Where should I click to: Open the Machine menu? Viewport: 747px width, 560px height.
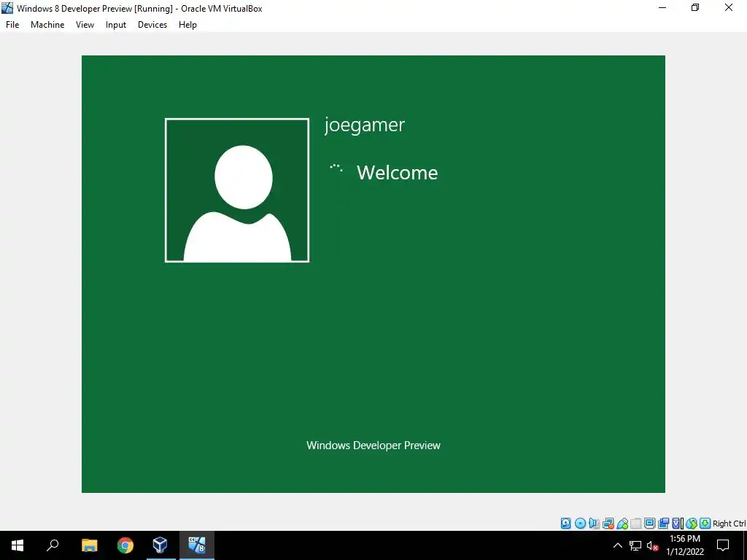coord(47,25)
